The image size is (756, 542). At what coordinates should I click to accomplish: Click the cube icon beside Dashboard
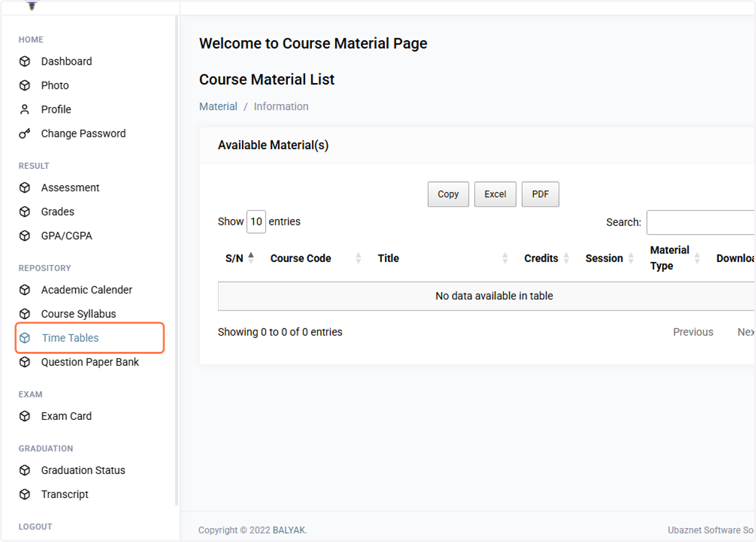(25, 61)
